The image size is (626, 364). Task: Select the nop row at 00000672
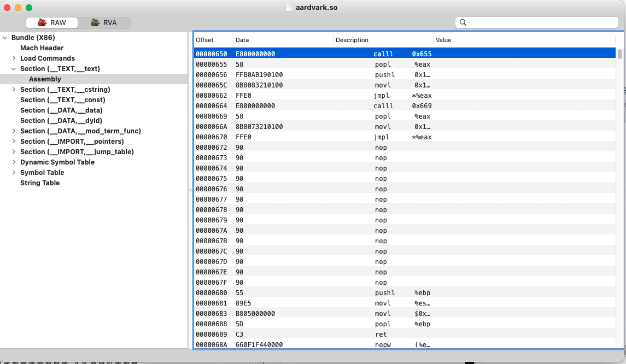pos(405,147)
